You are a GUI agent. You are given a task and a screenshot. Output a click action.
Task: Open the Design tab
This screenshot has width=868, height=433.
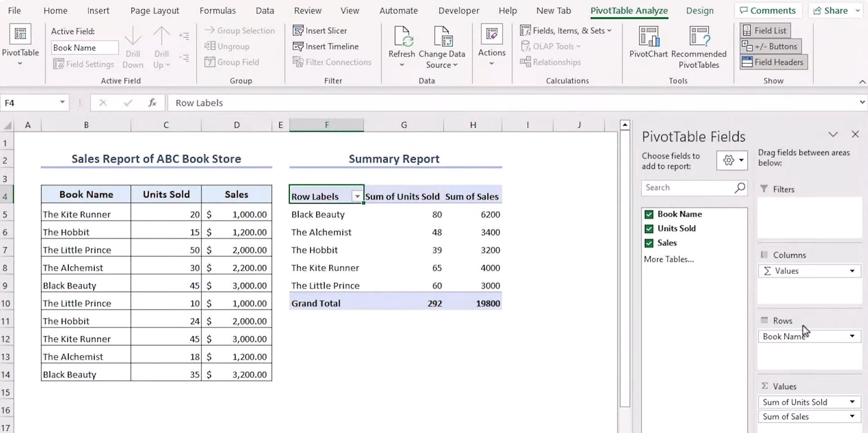700,10
